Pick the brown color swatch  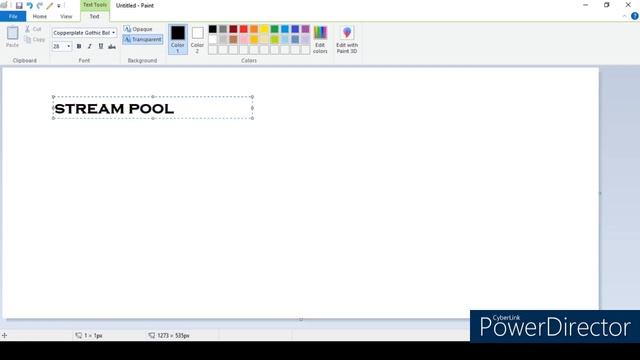(x=233, y=40)
